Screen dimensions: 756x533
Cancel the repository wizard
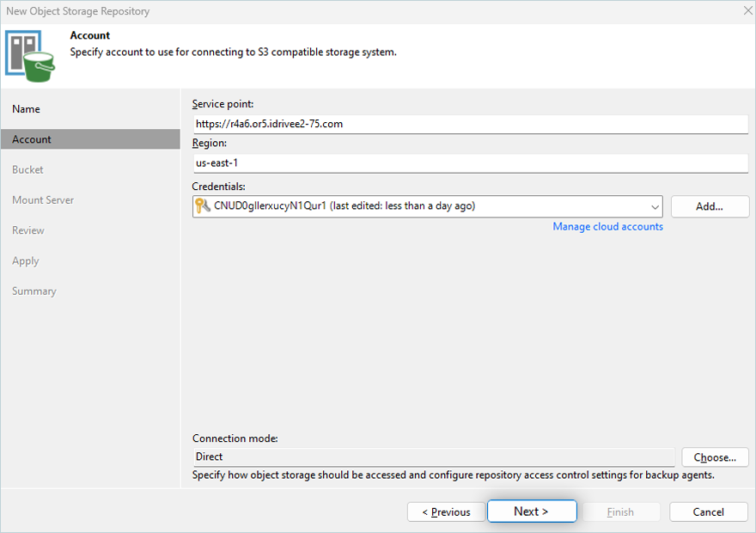coord(708,512)
